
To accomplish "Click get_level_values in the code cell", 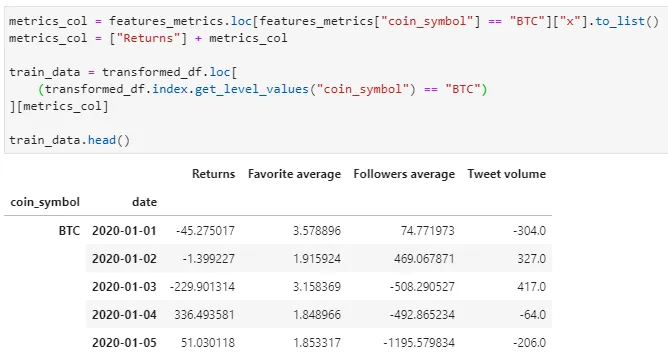I will click(251, 89).
